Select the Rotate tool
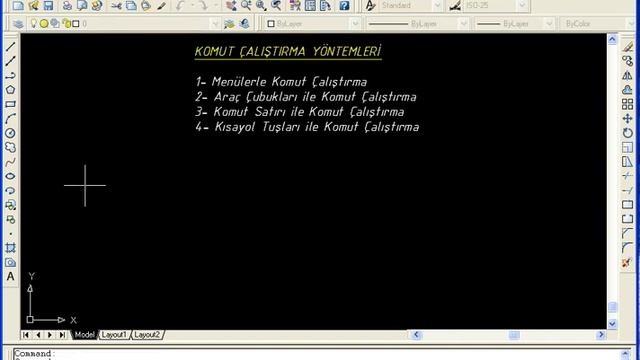Image resolution: width=640 pixels, height=360 pixels. [627, 133]
